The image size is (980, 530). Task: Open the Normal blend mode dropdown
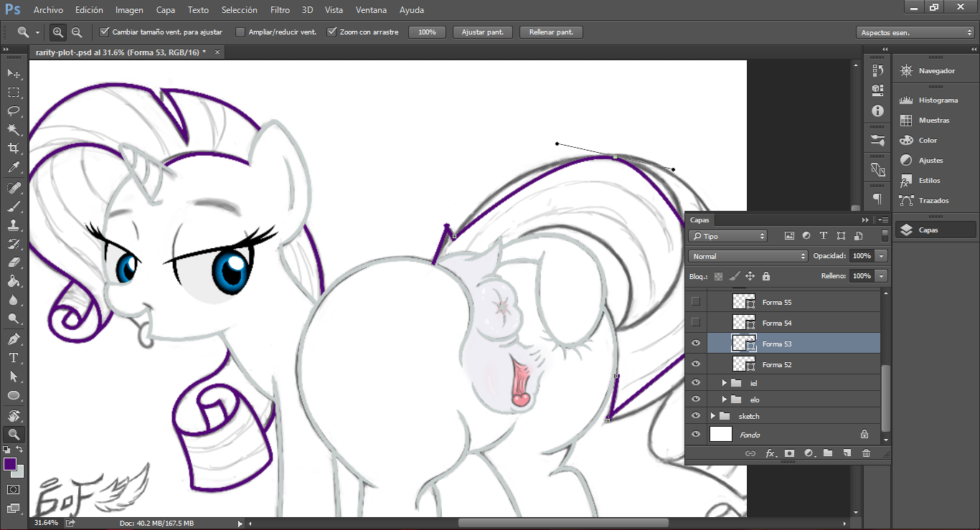(x=748, y=256)
